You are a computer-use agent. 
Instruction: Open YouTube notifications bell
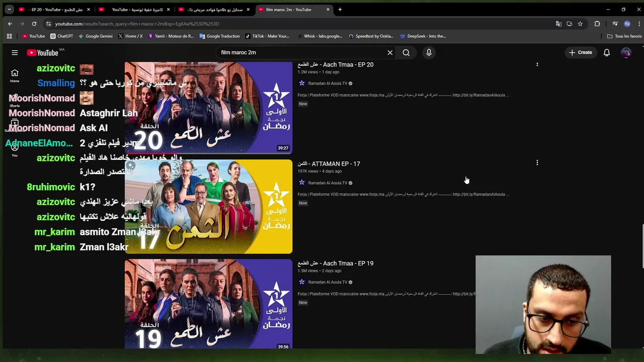coord(607,52)
